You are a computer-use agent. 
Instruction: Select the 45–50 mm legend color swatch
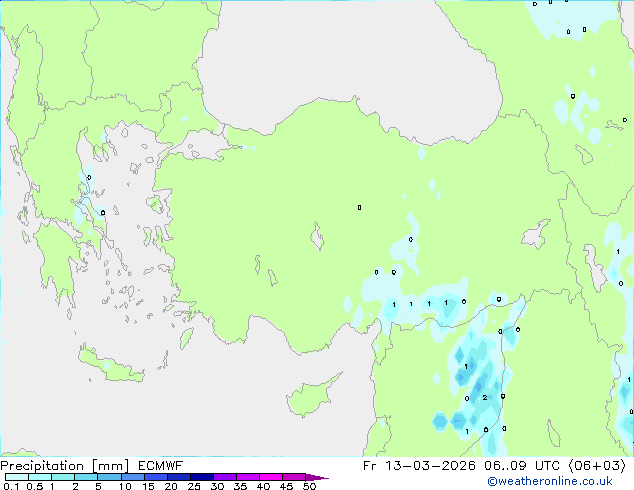click(x=294, y=477)
